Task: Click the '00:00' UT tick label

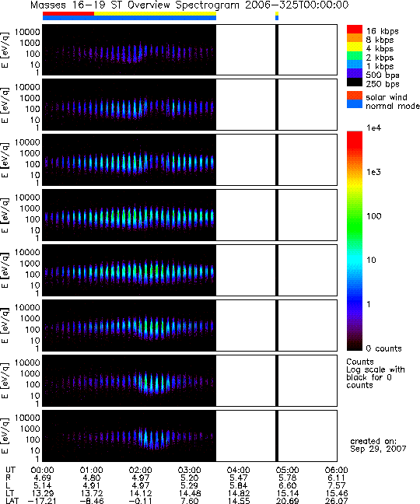Action: pyautogui.click(x=43, y=471)
